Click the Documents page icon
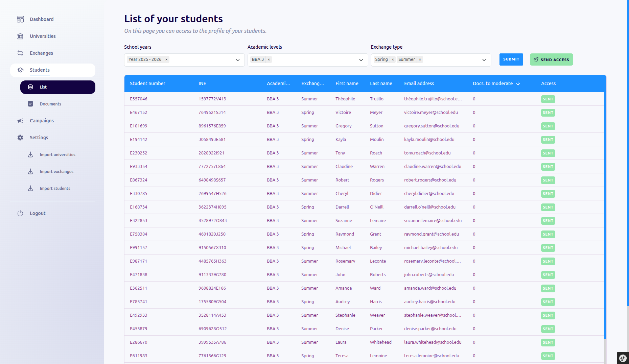The width and height of the screenshot is (629, 364). [30, 104]
